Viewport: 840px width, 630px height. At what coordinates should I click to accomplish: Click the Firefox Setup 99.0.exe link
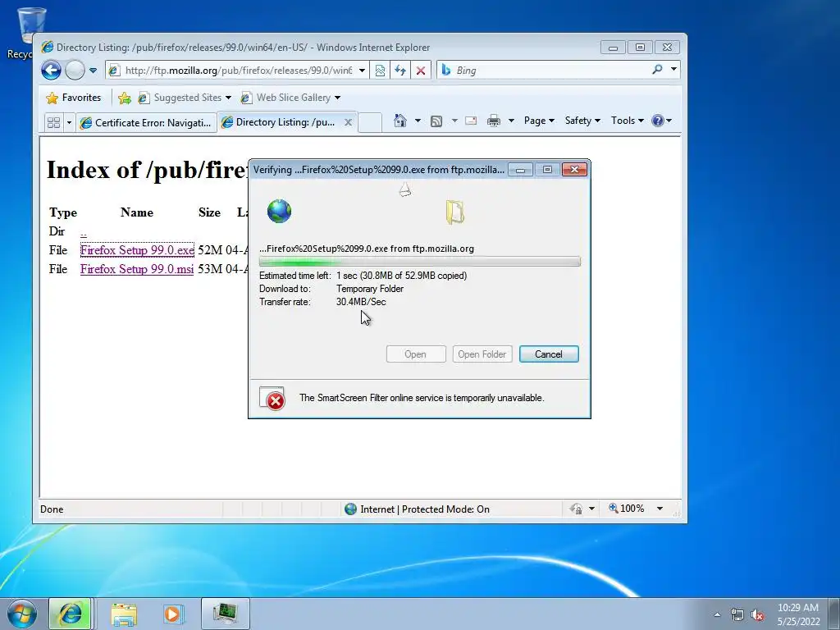point(137,250)
